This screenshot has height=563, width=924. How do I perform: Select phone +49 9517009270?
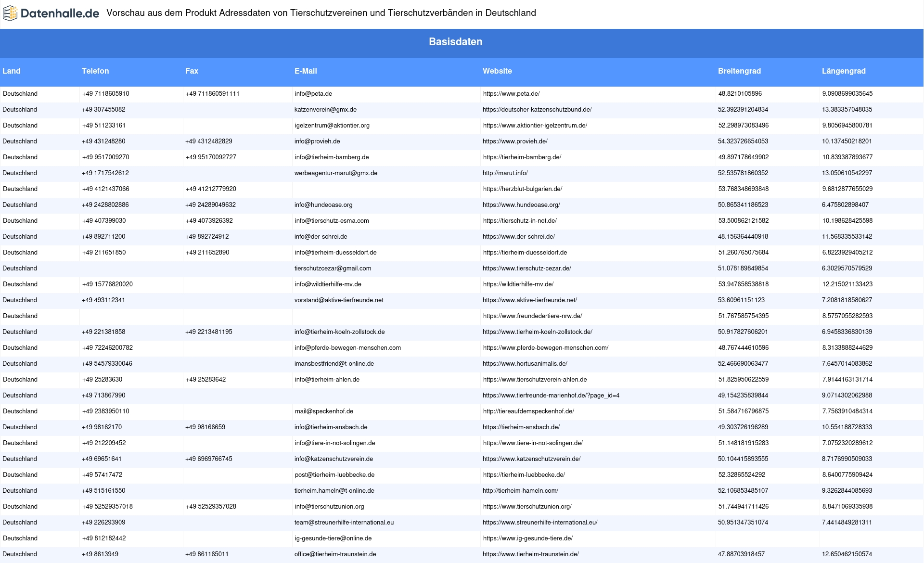(105, 157)
